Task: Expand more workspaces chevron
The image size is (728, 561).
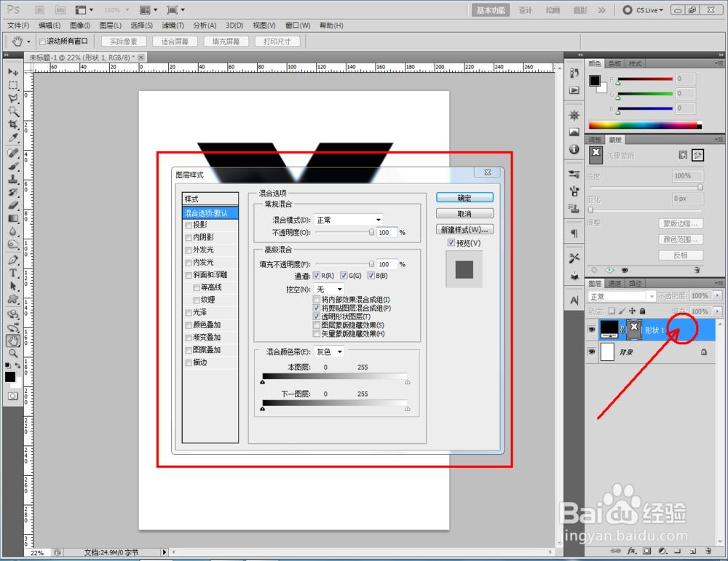Action: pyautogui.click(x=602, y=9)
